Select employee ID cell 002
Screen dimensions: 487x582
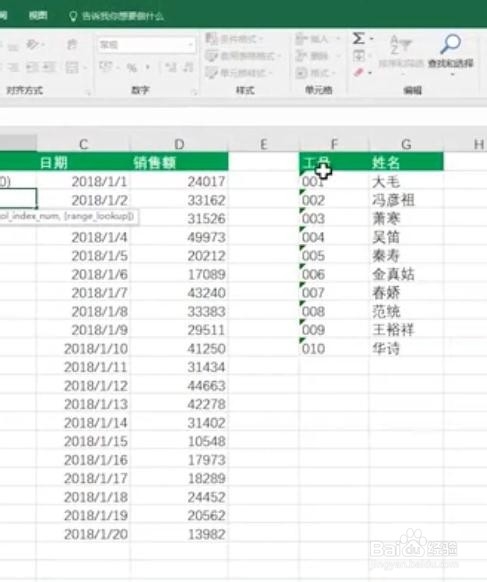point(334,200)
